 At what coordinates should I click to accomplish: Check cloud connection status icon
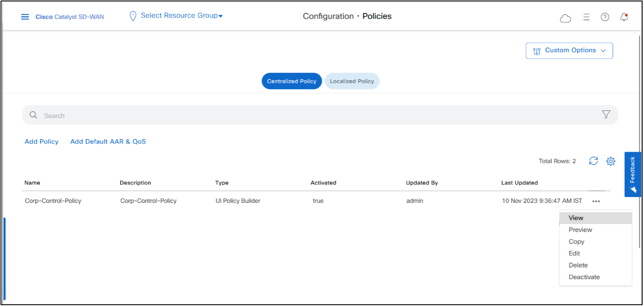[566, 18]
